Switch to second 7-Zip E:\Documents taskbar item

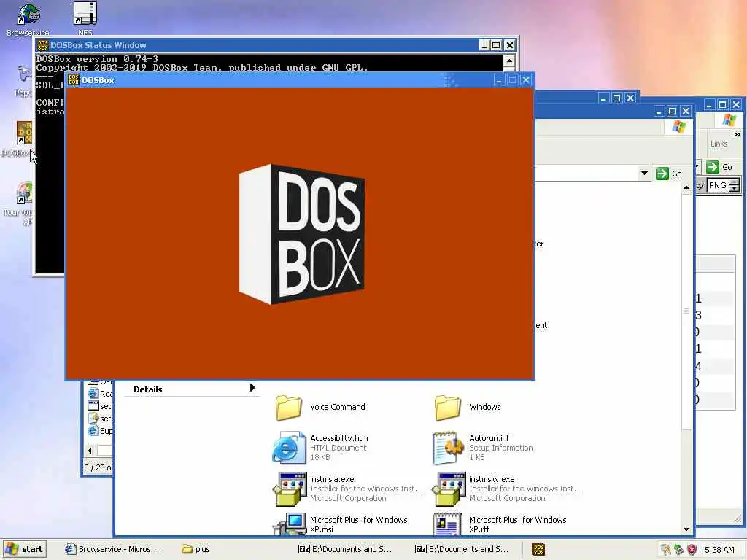pyautogui.click(x=462, y=549)
